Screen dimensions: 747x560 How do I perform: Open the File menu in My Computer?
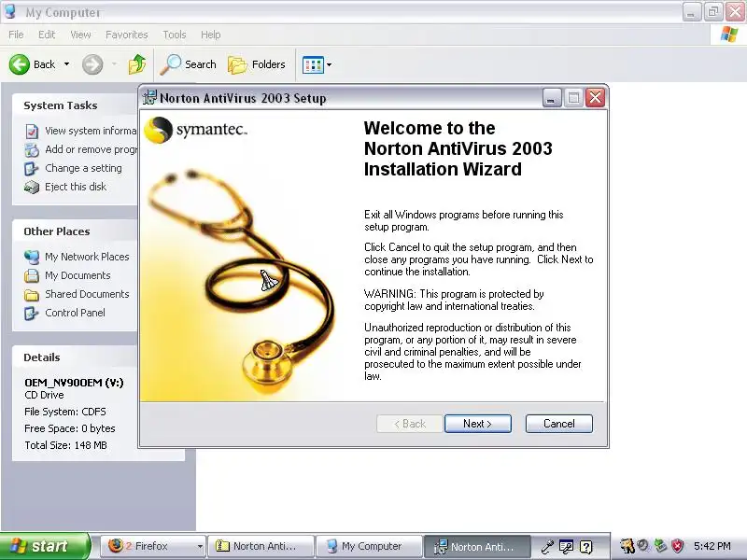(x=16, y=35)
